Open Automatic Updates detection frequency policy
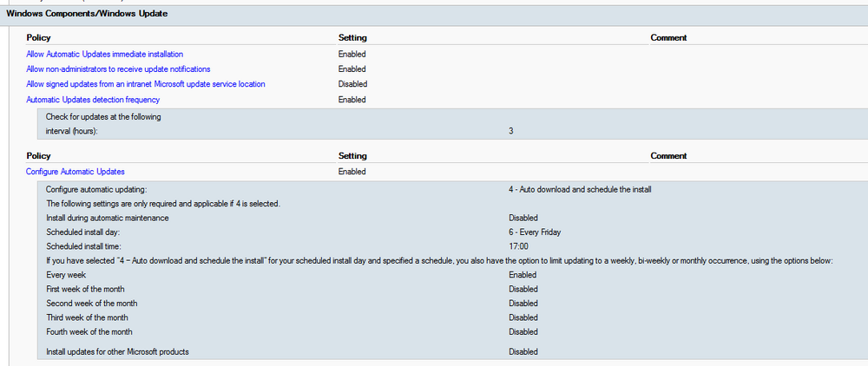This screenshot has height=366, width=868. [93, 100]
